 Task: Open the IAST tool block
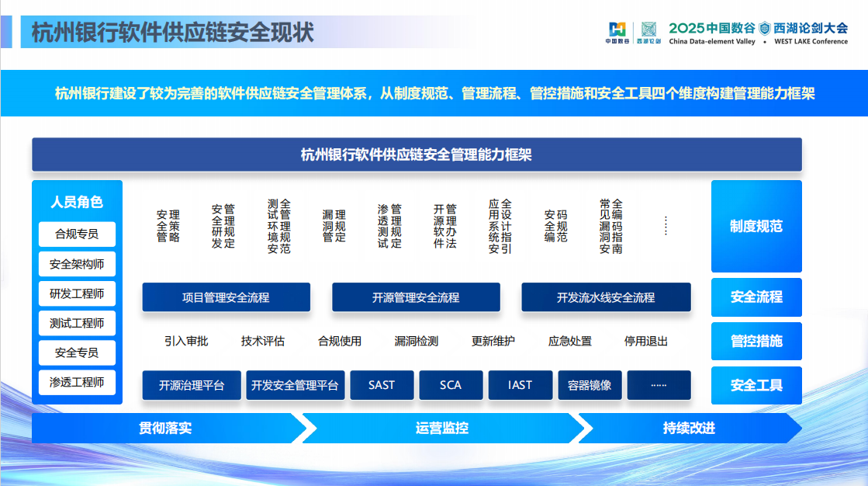[x=520, y=385]
